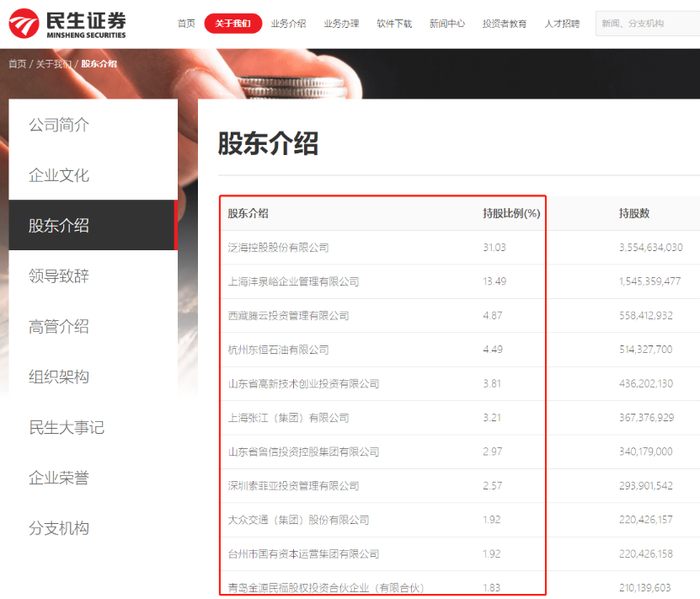Image resolution: width=700 pixels, height=599 pixels.
Task: Click share count 220,426,157
Action: pyautogui.click(x=646, y=520)
